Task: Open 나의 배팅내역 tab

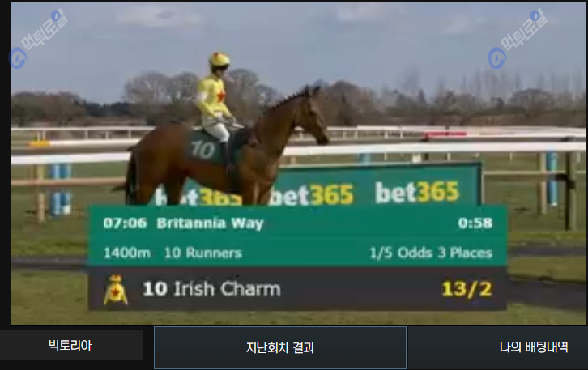Action: [533, 347]
